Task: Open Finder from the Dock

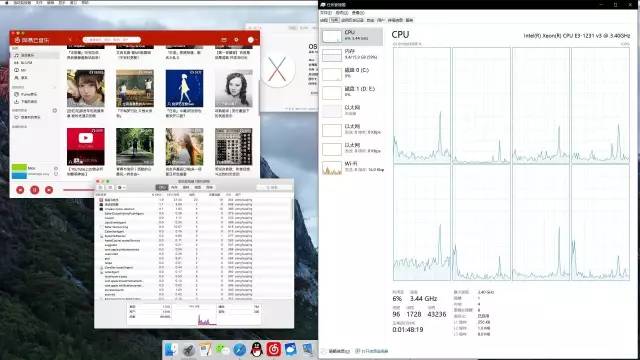Action: 171,350
